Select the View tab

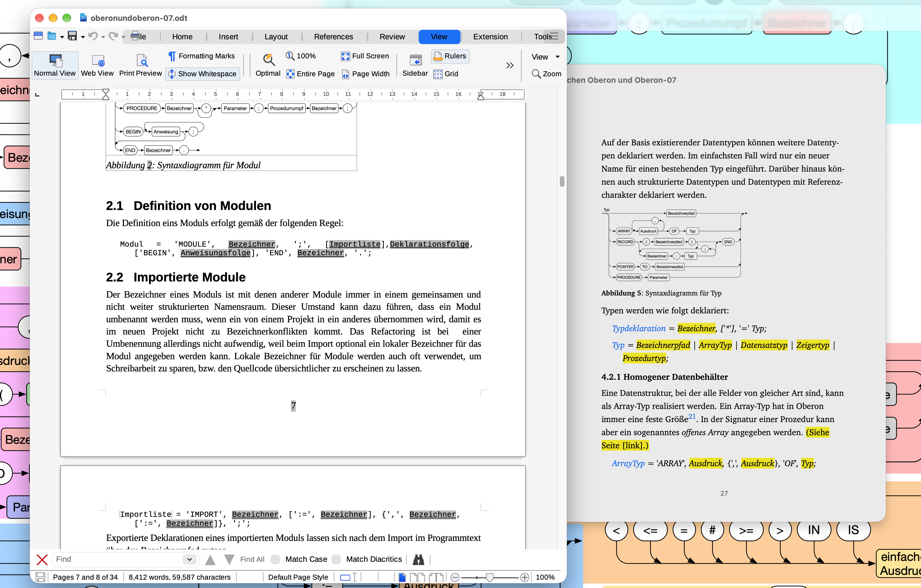pyautogui.click(x=439, y=37)
